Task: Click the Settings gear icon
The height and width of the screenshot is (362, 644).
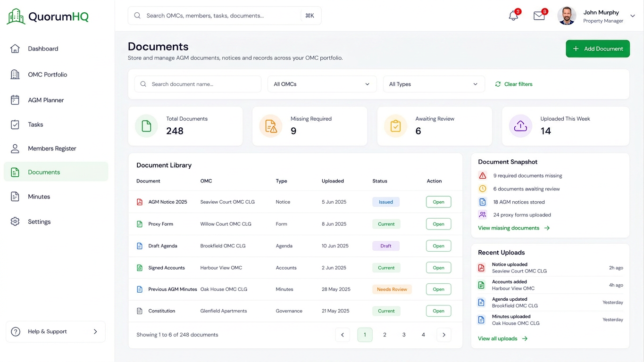Action: pyautogui.click(x=15, y=222)
